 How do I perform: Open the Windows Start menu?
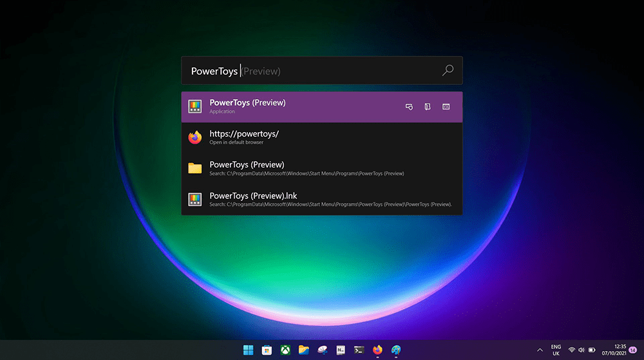pyautogui.click(x=249, y=350)
